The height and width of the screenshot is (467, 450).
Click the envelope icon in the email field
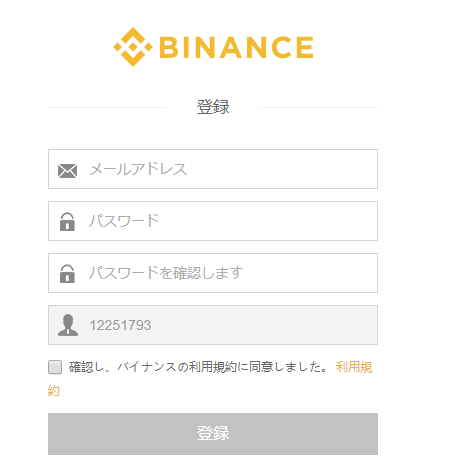coord(67,171)
